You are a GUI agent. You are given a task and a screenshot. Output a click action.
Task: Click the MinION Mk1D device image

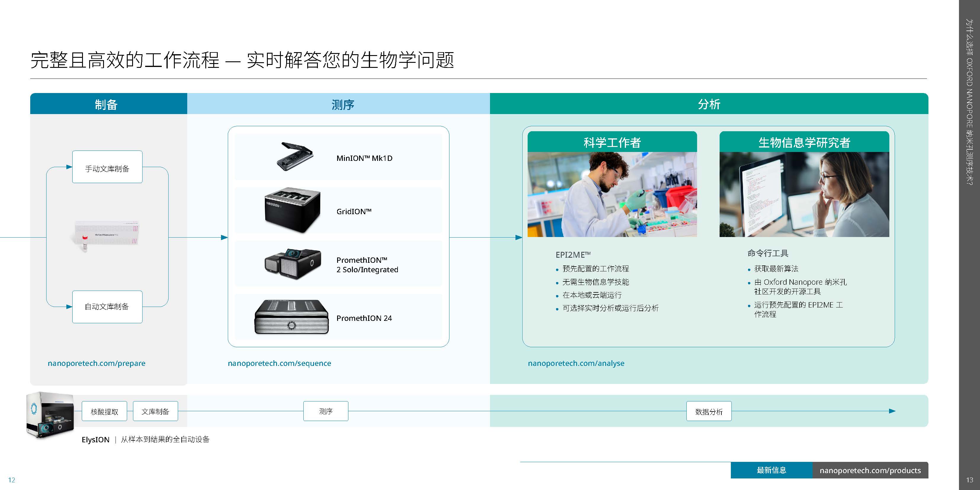click(x=295, y=157)
